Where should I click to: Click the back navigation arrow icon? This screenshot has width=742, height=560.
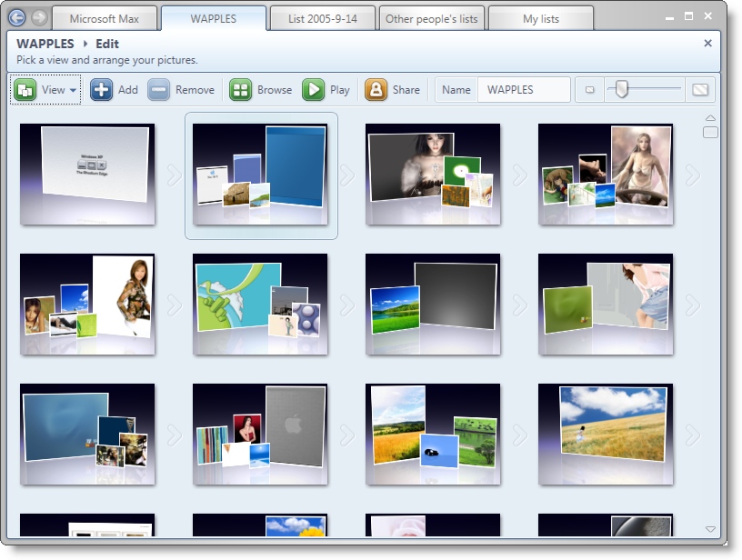pyautogui.click(x=17, y=17)
